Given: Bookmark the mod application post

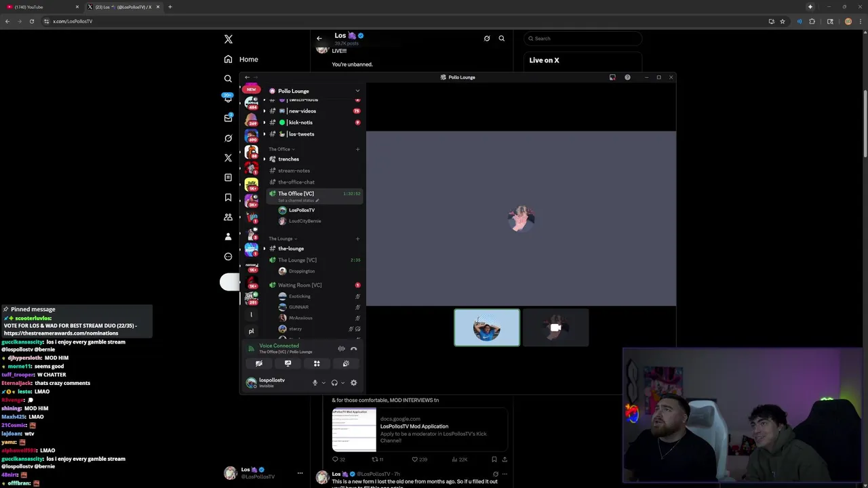Looking at the screenshot, I should pos(494,460).
